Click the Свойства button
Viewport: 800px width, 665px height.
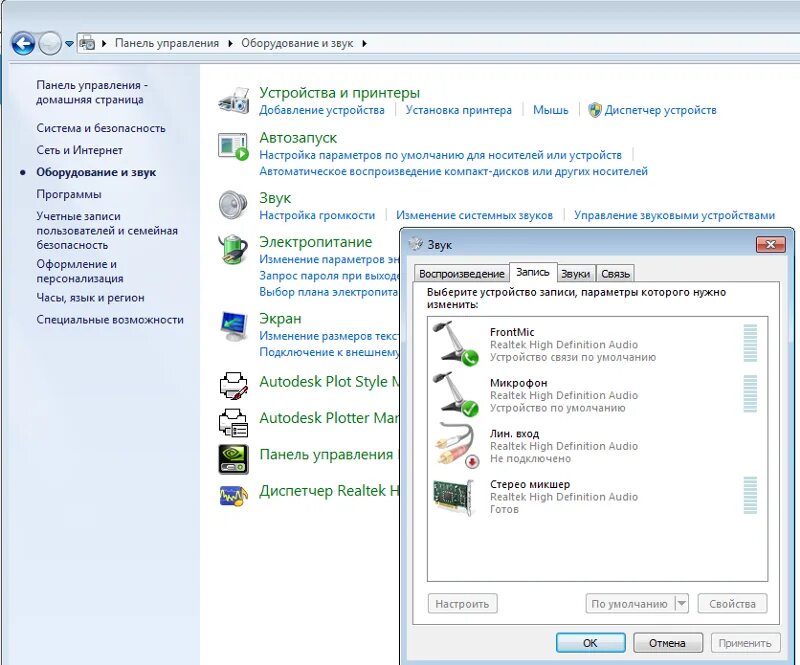(x=732, y=603)
